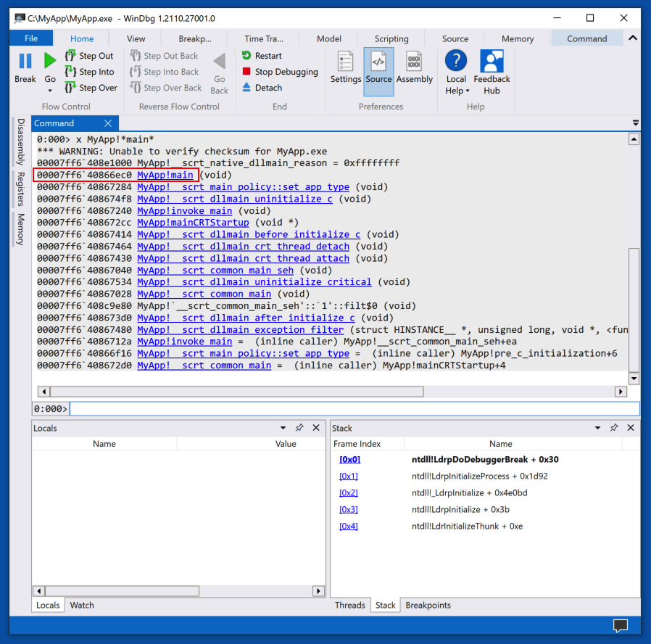Click the Detach icon
The image size is (651, 644).
click(x=246, y=87)
